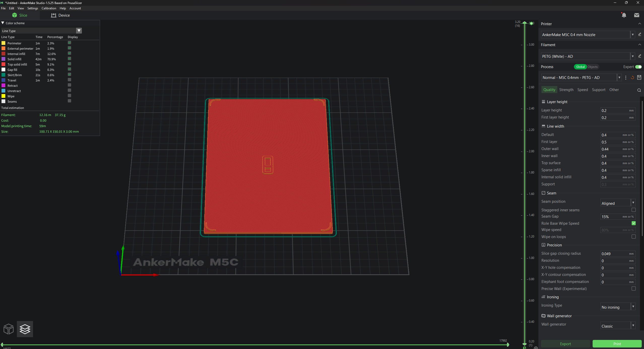Switch to the Support settings tab
Viewport: 644px width, 349px height.
[598, 90]
